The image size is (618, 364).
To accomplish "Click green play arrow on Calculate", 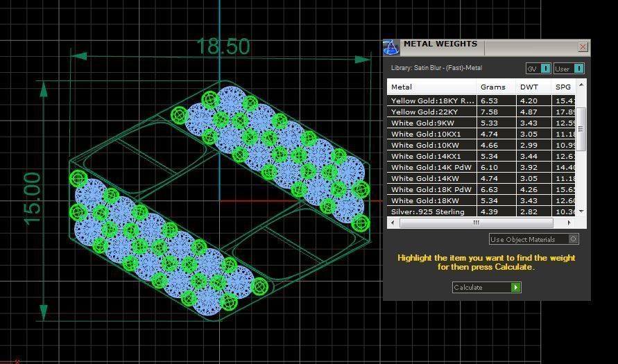I will click(x=516, y=287).
